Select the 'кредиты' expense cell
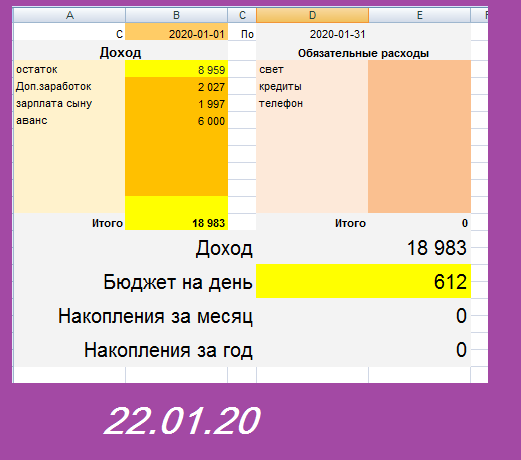Viewport: 521px width, 460px height. coord(312,86)
